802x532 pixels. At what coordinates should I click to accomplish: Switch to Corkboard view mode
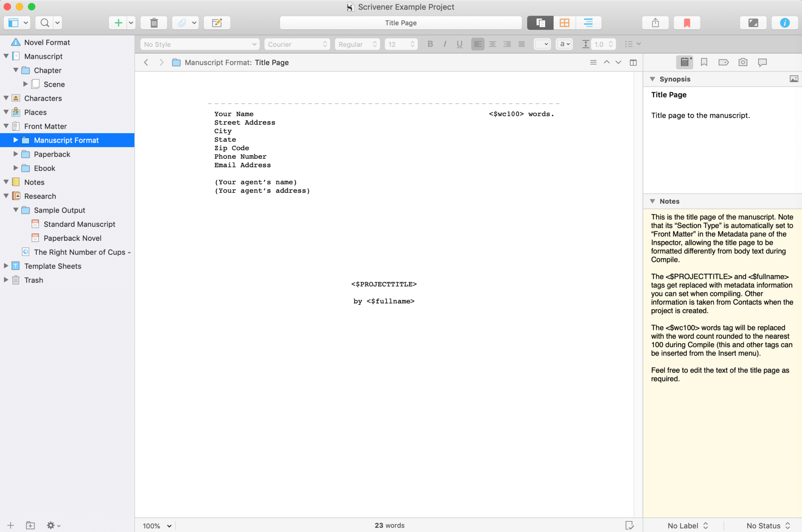coord(564,23)
